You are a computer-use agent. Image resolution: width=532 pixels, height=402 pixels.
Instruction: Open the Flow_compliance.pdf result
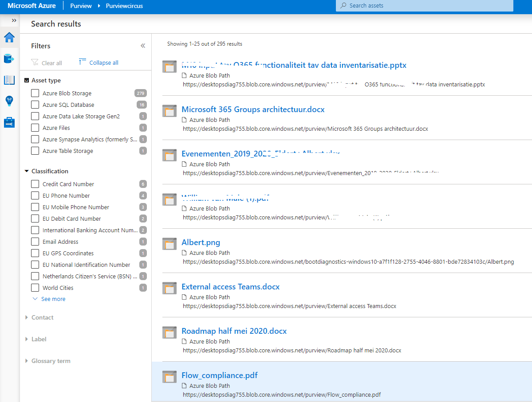(x=219, y=375)
